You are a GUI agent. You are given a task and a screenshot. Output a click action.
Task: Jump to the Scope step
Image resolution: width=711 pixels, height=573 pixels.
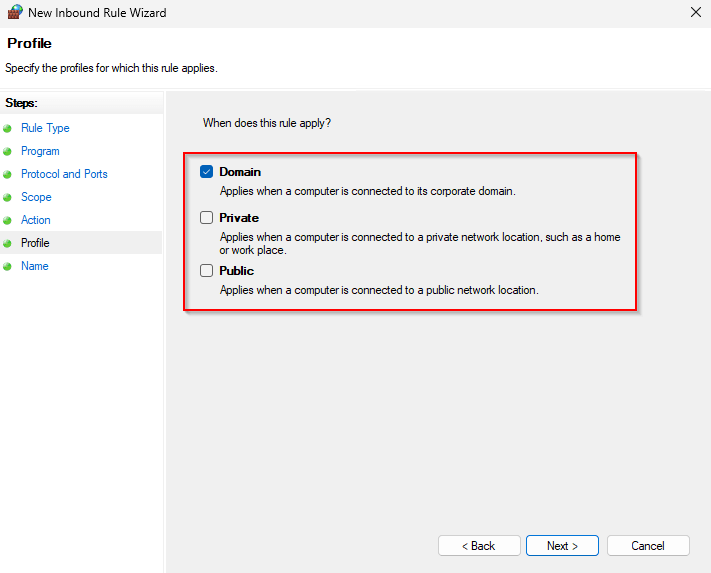click(36, 197)
